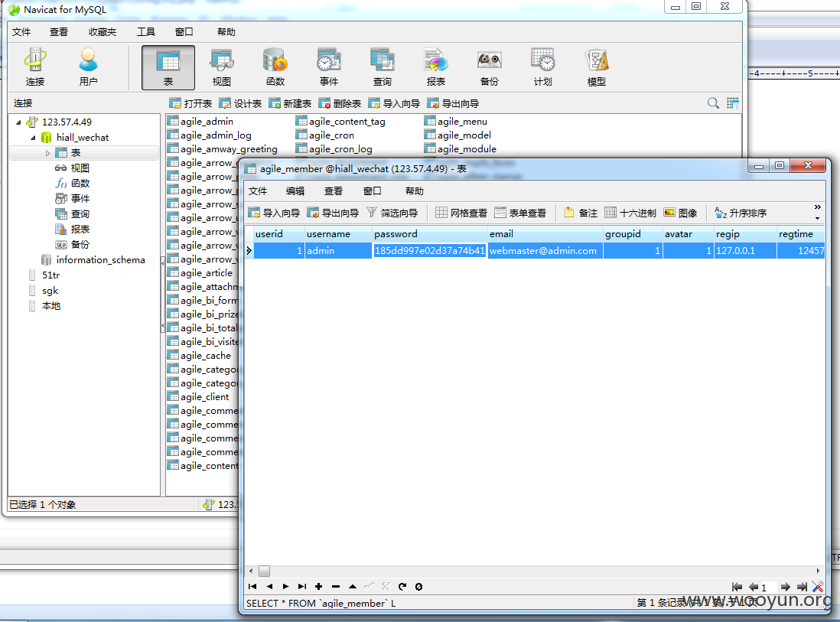This screenshot has width=840, height=622.
Task: Select 事件 in the connection tree
Action: [x=80, y=198]
